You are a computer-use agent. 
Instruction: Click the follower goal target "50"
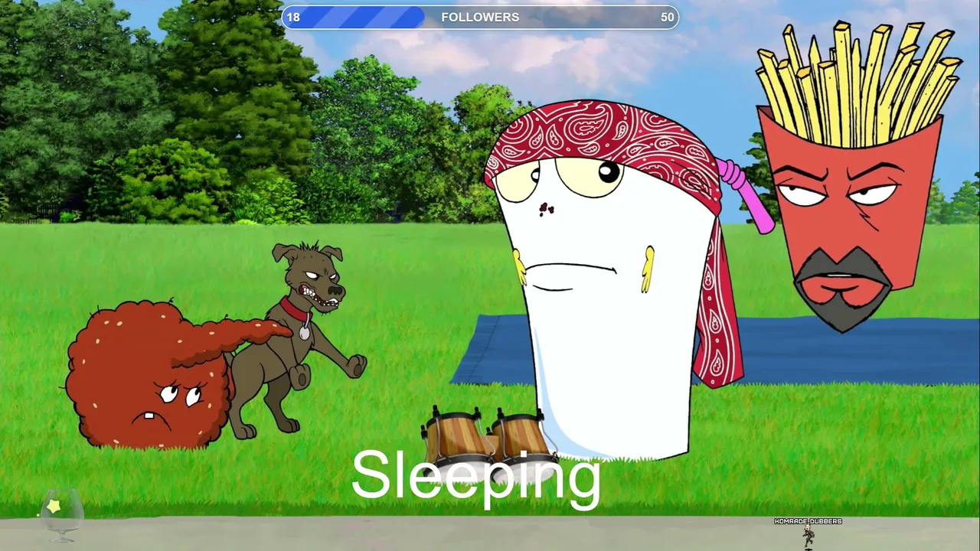(x=668, y=17)
